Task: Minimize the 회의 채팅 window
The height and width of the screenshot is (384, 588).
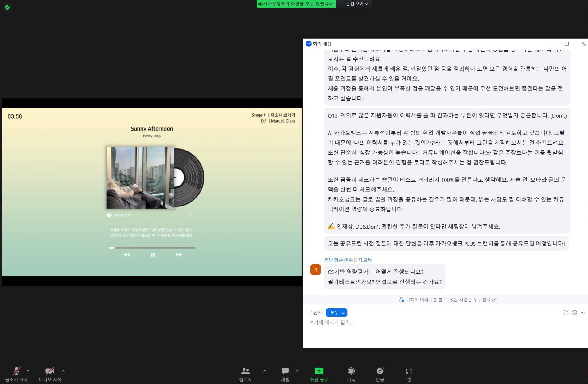Action: [550, 44]
